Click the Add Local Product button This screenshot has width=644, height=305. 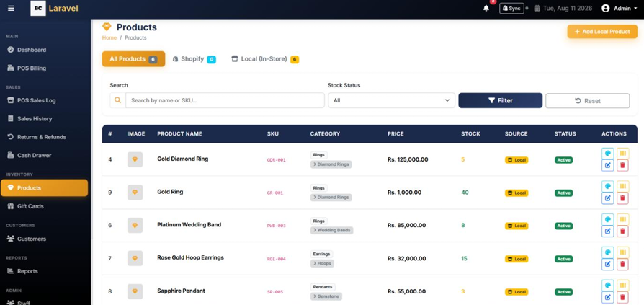pos(602,32)
